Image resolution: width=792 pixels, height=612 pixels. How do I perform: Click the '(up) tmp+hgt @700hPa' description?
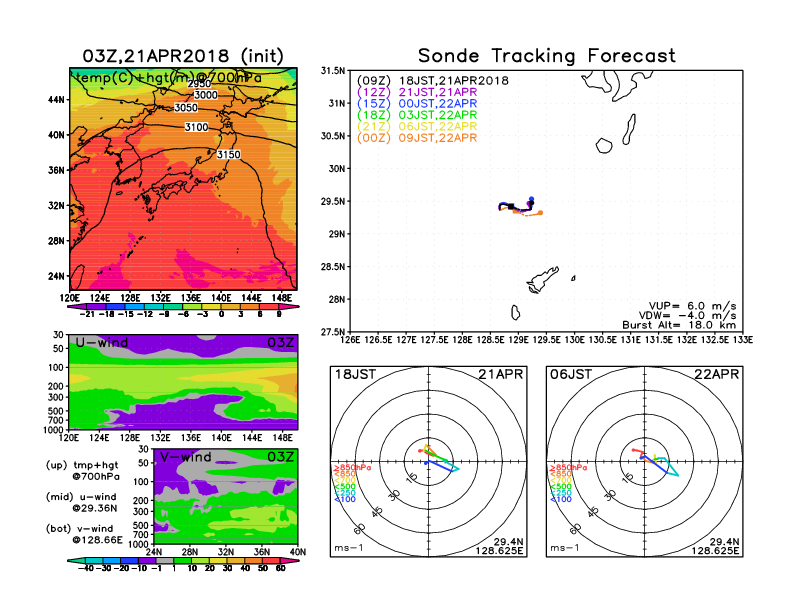[82, 471]
